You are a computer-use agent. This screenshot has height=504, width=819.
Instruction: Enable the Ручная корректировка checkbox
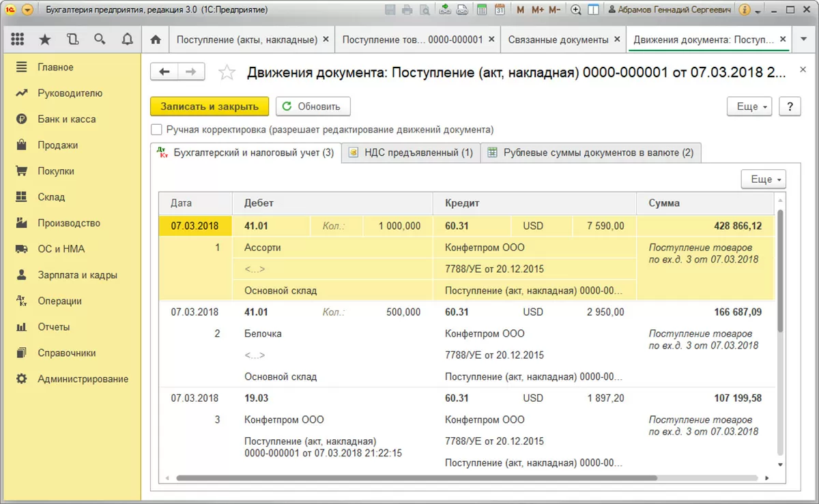point(156,130)
